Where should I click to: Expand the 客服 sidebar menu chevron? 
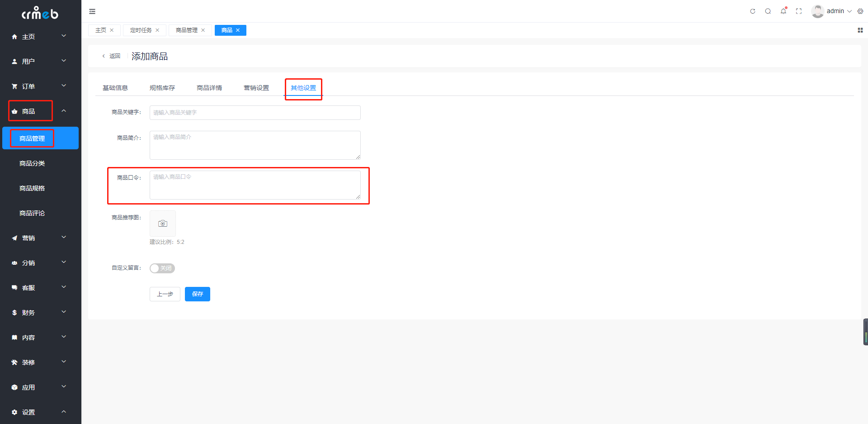(64, 287)
